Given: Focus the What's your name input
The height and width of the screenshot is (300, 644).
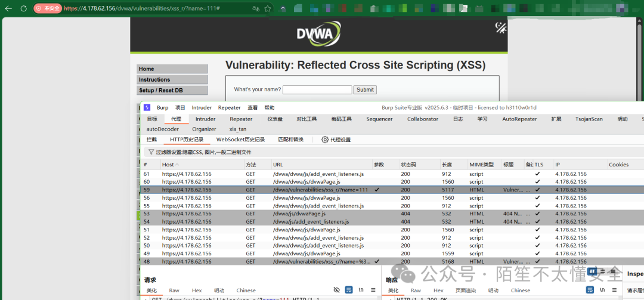Looking at the screenshot, I should click(317, 89).
